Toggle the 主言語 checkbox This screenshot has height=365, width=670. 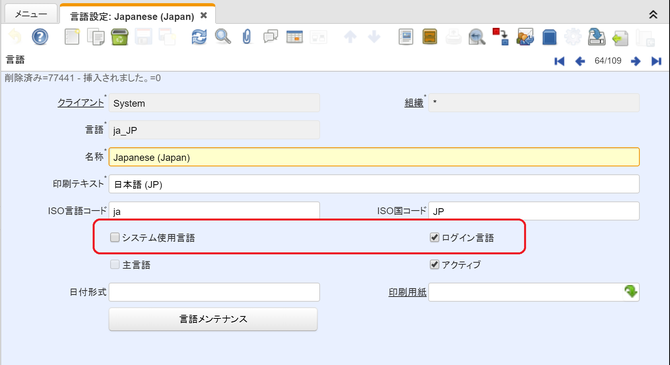115,264
